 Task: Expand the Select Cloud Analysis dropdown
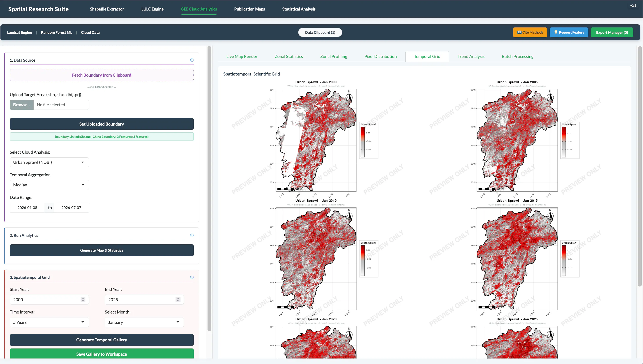coord(49,162)
